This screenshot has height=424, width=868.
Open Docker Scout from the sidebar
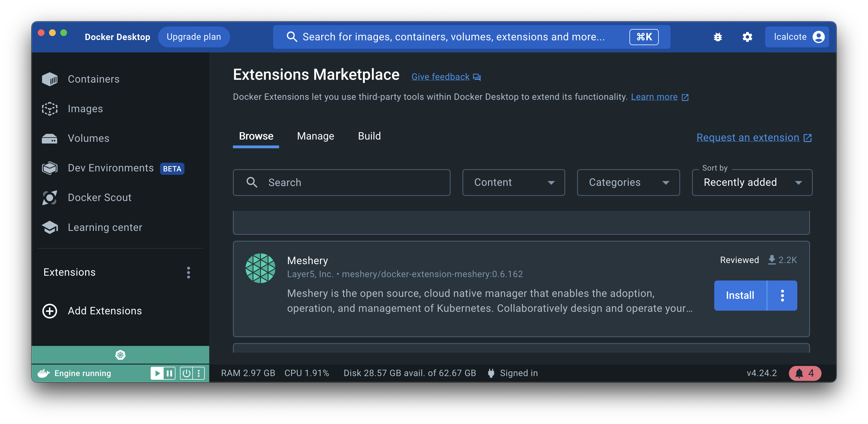point(99,197)
